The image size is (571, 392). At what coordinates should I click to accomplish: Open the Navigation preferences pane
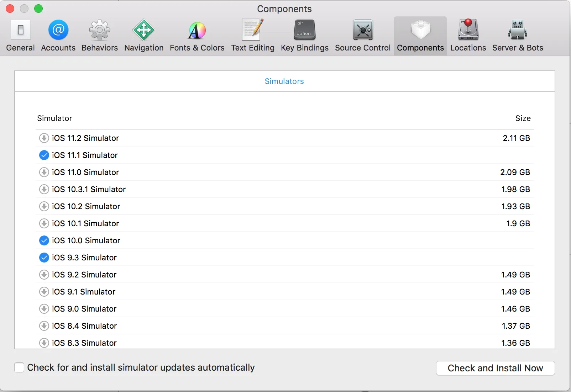[144, 36]
